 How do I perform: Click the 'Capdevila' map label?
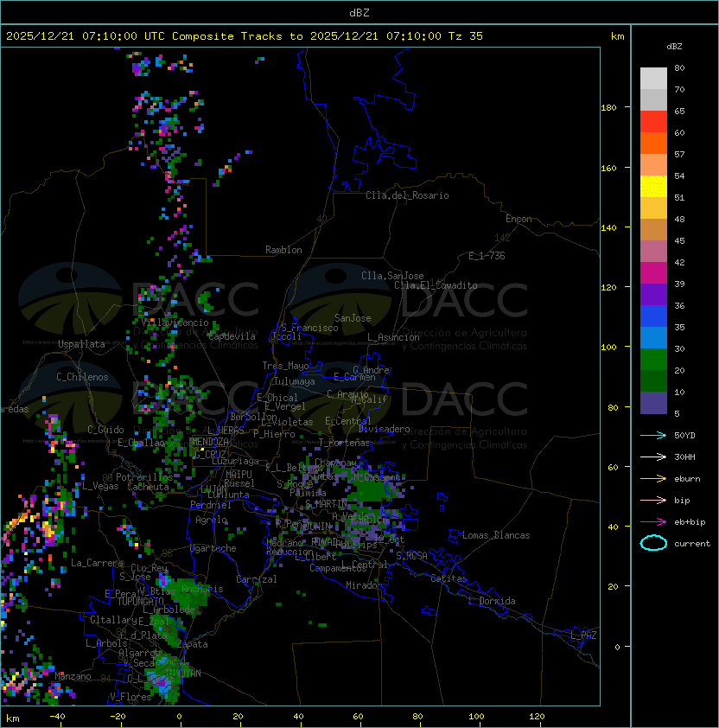click(x=232, y=336)
